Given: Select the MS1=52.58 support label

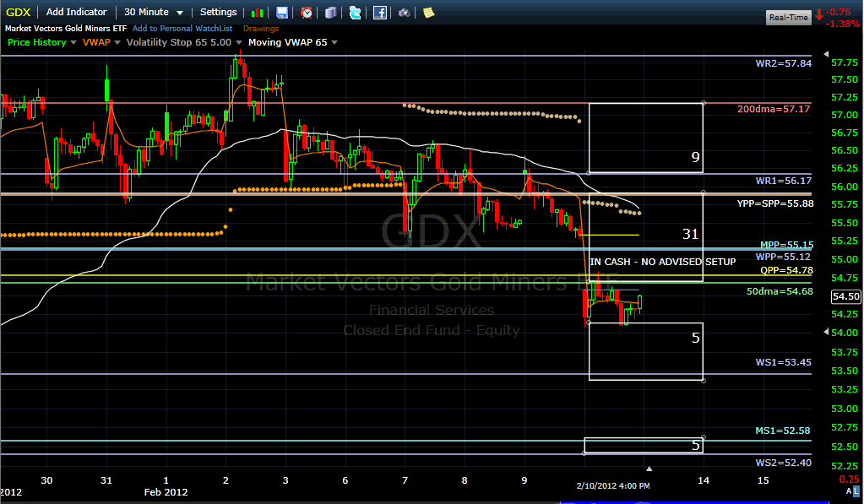Looking at the screenshot, I should [782, 431].
